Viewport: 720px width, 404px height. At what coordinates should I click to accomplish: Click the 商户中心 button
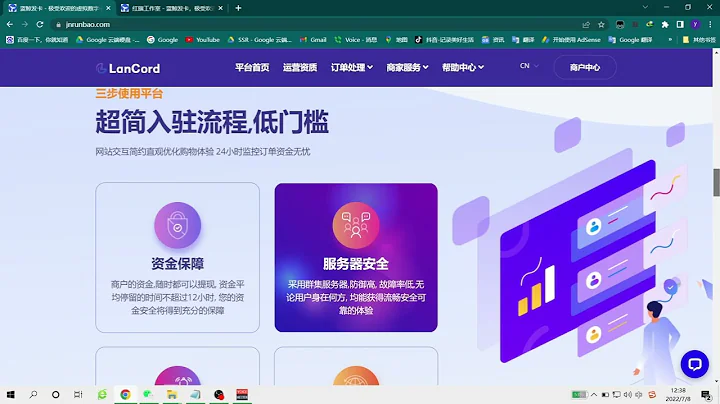tap(585, 67)
